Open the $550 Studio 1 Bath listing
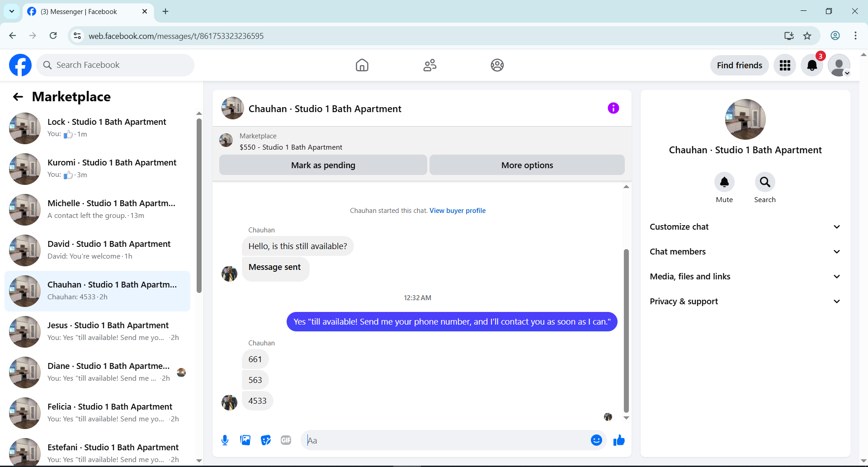This screenshot has height=467, width=868. tap(291, 147)
